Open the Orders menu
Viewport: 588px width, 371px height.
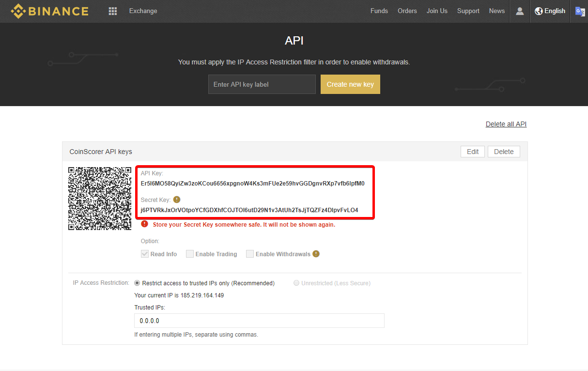[407, 11]
